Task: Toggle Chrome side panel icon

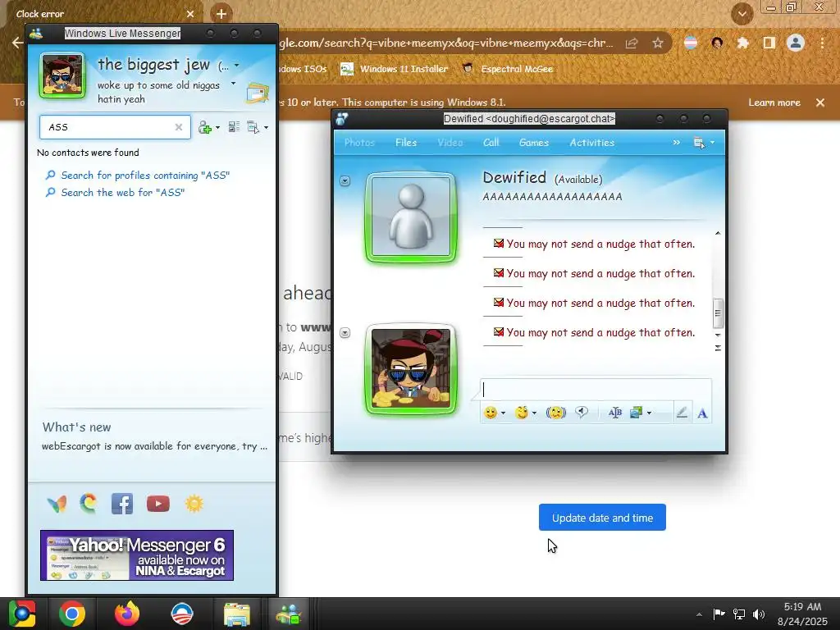Action: [769, 43]
